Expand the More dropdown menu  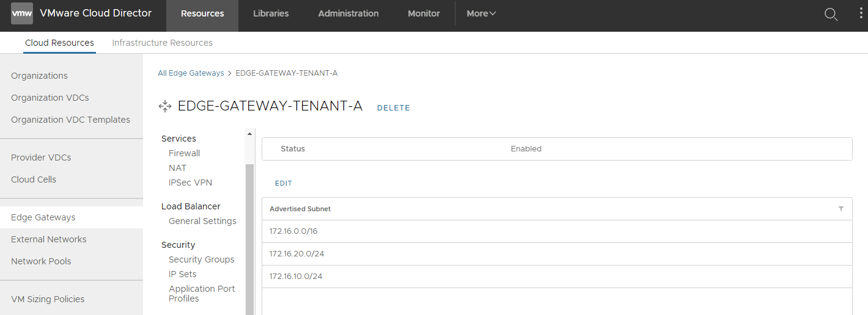click(481, 13)
